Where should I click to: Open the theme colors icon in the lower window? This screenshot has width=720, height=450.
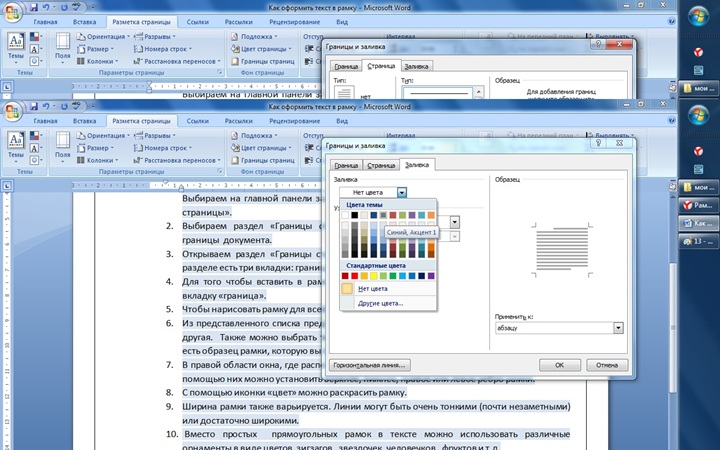click(x=35, y=136)
